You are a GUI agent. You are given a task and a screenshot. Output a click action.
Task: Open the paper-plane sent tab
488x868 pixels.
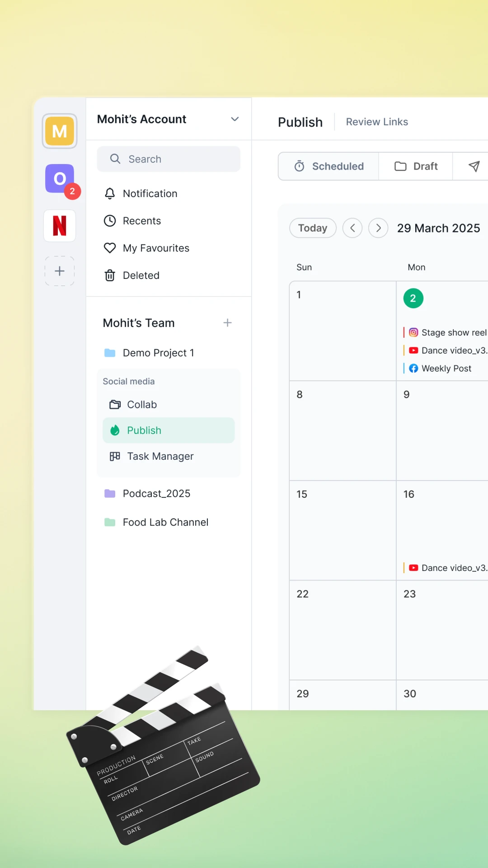474,166
